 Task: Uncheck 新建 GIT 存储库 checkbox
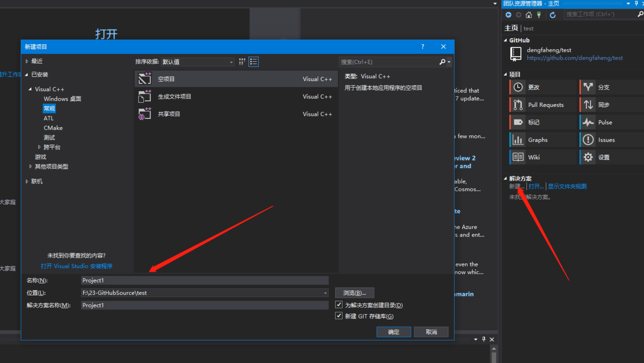click(x=339, y=316)
